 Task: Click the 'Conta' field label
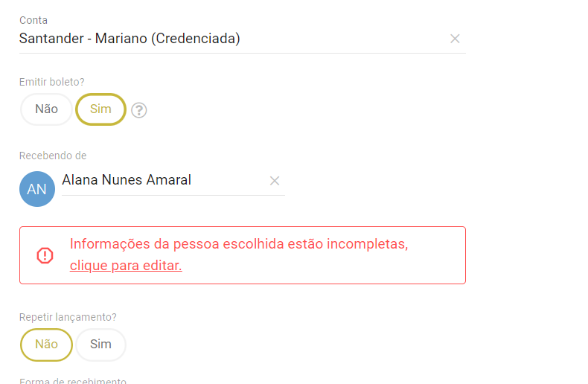[x=33, y=20]
